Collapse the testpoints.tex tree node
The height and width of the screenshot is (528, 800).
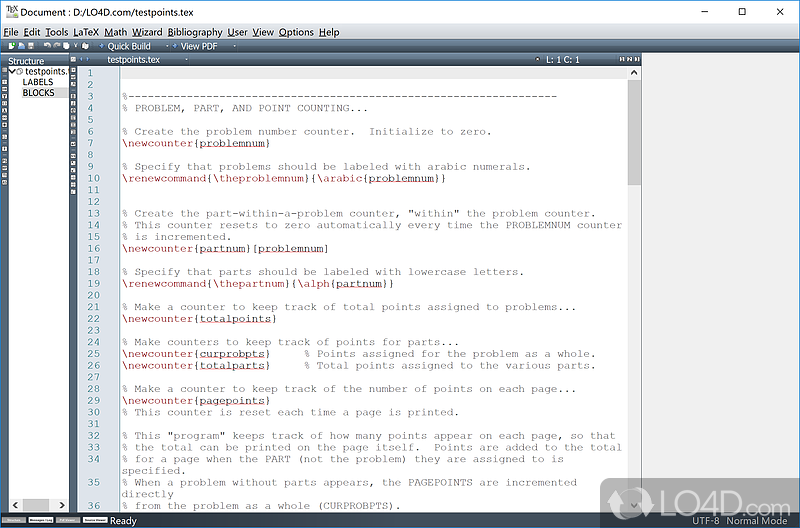[x=12, y=71]
